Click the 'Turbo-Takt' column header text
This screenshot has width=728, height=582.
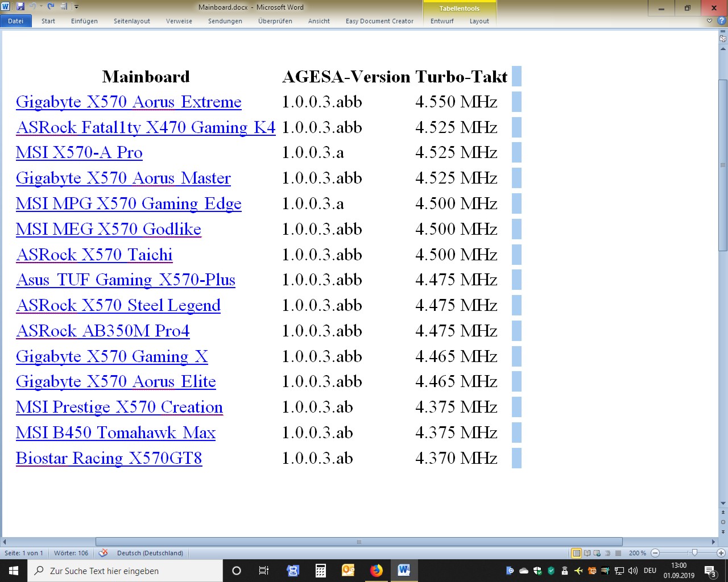click(x=461, y=77)
